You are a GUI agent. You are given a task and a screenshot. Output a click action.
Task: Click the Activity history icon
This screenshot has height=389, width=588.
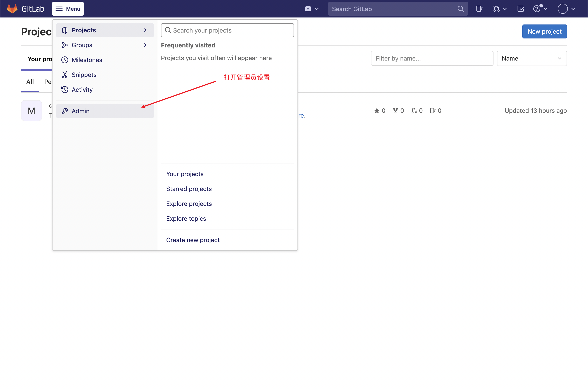[64, 89]
